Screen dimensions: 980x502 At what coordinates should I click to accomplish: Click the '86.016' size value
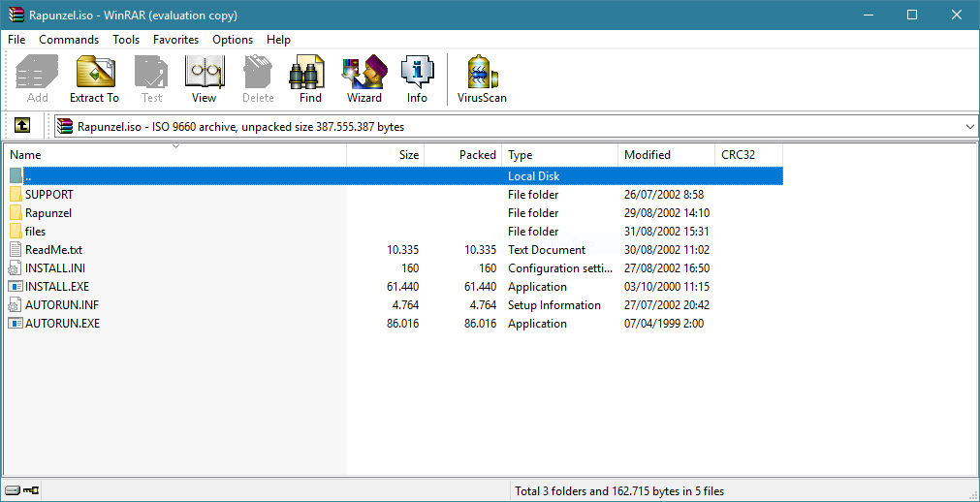403,324
